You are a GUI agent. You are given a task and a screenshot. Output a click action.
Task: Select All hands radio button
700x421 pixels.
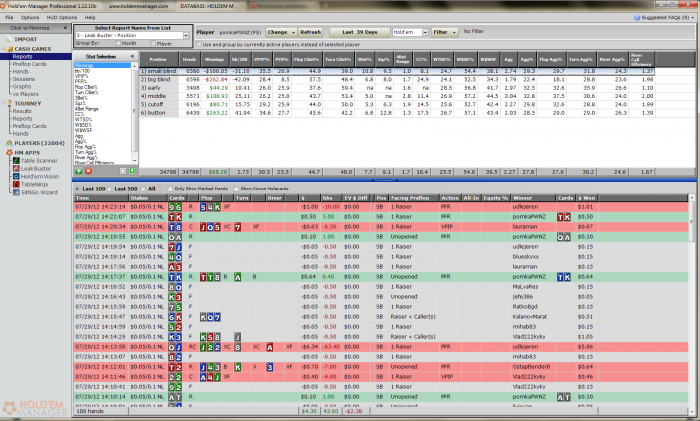coord(143,189)
